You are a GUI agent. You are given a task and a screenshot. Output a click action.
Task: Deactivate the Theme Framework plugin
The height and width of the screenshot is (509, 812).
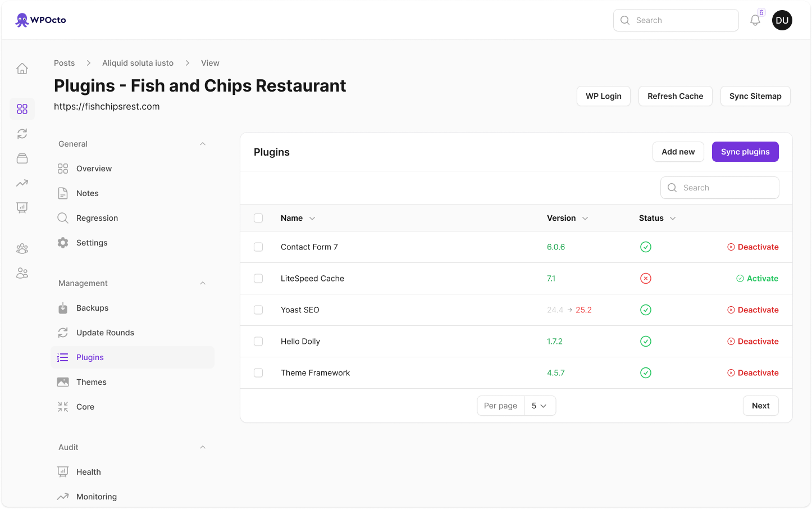(x=753, y=373)
